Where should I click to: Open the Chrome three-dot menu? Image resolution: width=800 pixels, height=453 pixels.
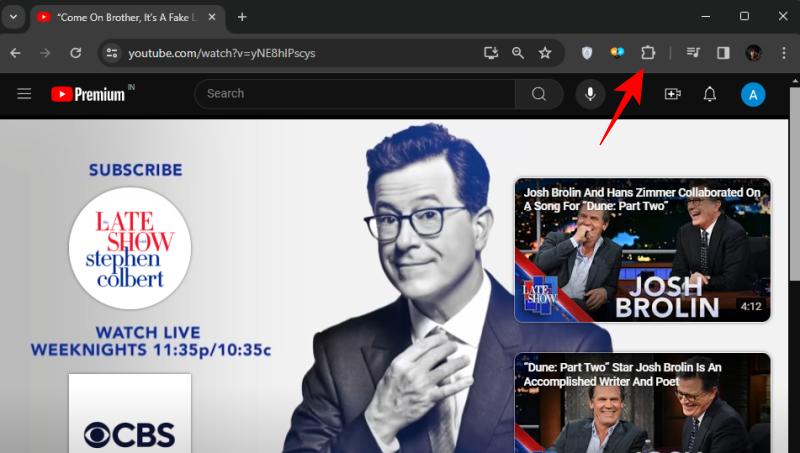784,53
